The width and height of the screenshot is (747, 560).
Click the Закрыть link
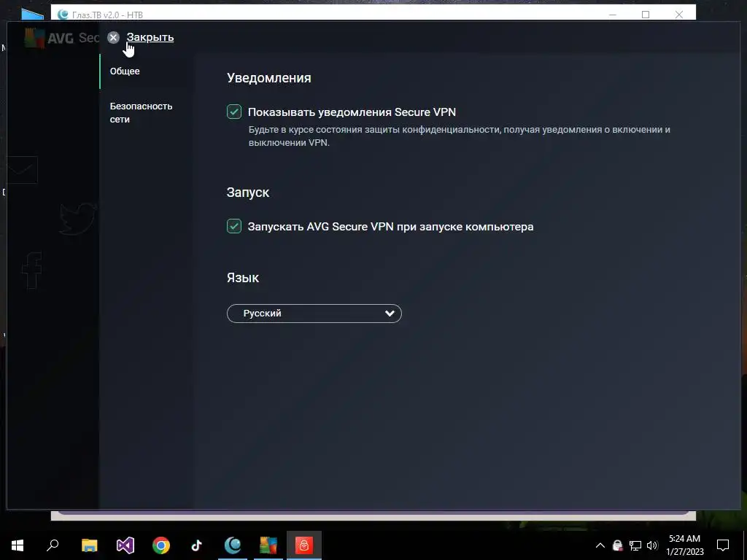click(150, 37)
